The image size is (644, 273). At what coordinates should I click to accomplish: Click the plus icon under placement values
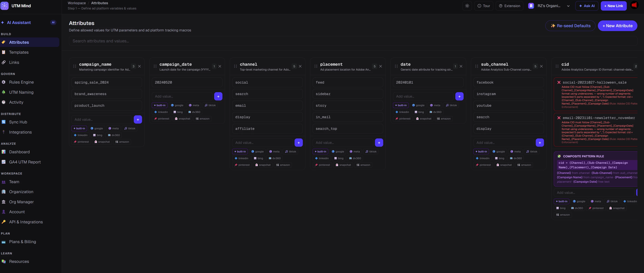[x=379, y=142]
